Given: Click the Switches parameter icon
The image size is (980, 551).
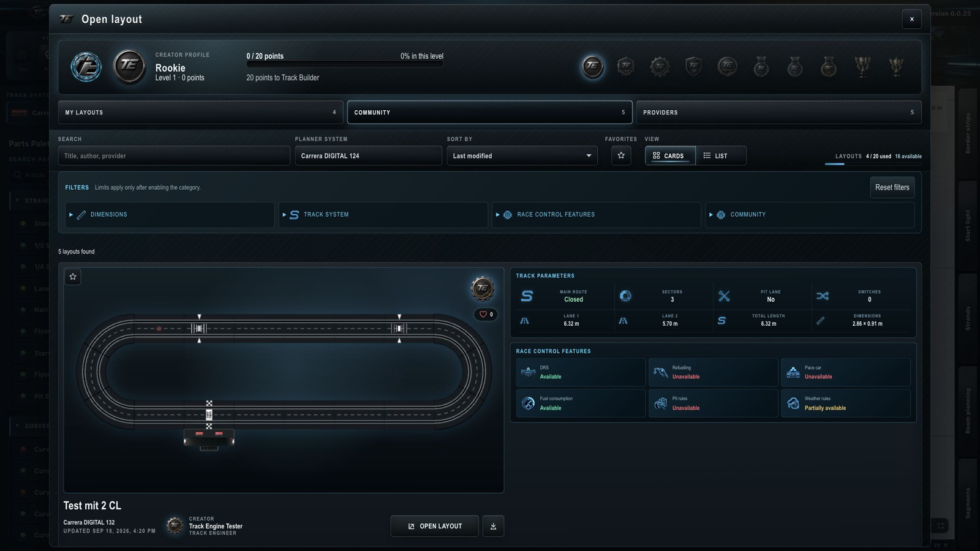Looking at the screenshot, I should pyautogui.click(x=823, y=296).
